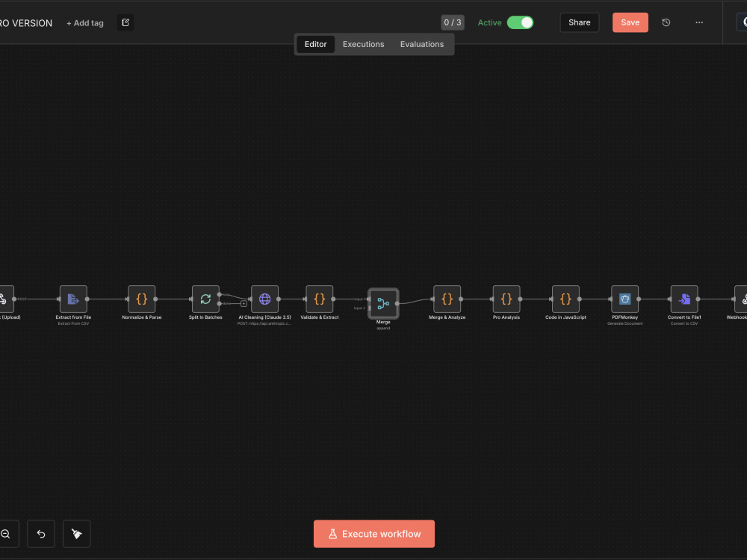Select the Pro Analysis code node

[506, 299]
